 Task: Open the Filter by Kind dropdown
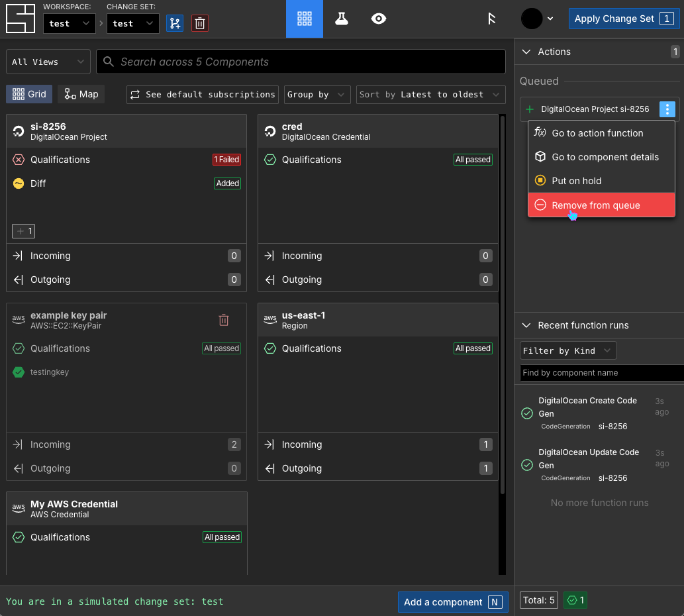[x=568, y=350]
